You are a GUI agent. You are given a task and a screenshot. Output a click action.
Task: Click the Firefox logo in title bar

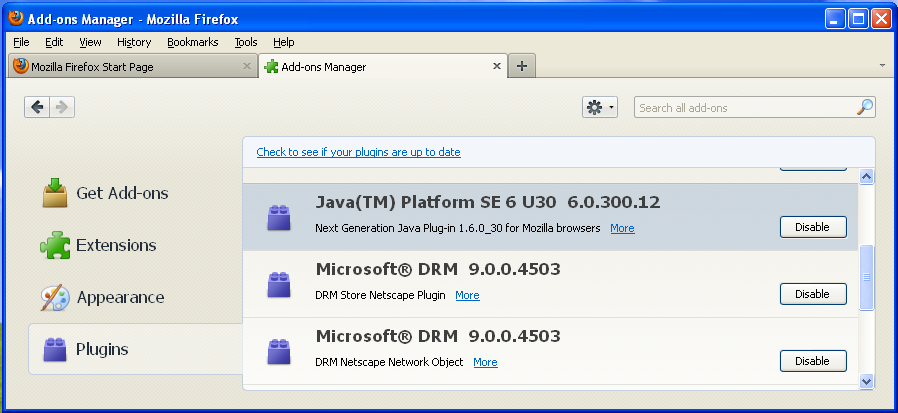(17, 18)
